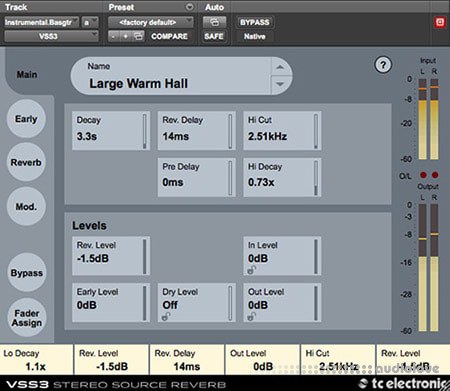
Task: Click the COMPARE button
Action: [169, 36]
